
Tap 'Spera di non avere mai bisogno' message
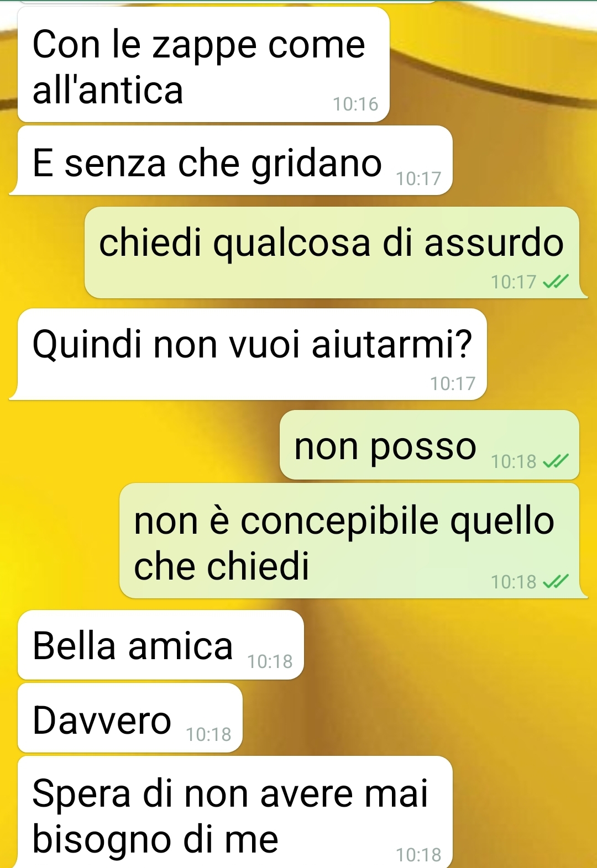click(235, 812)
